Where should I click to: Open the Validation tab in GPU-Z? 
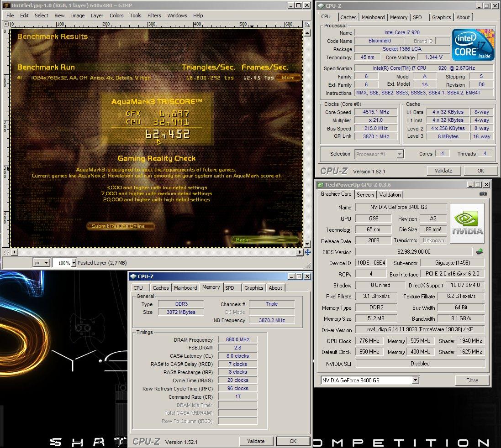[x=390, y=195]
